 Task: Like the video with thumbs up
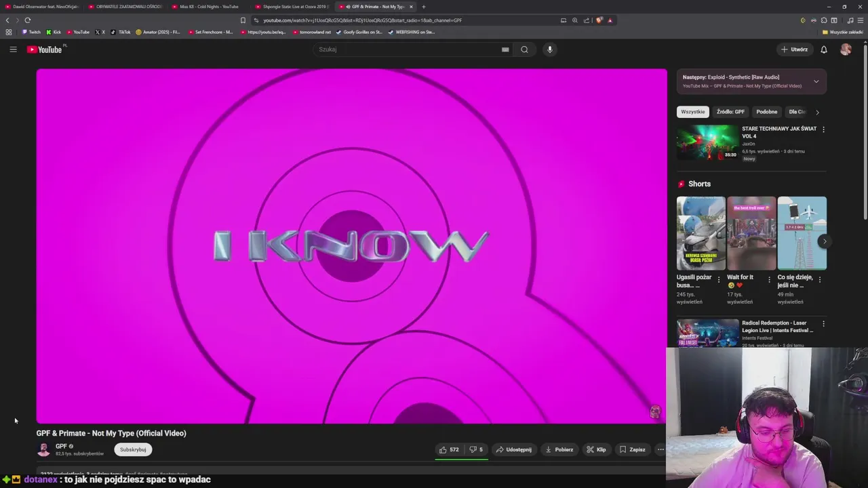tap(449, 449)
